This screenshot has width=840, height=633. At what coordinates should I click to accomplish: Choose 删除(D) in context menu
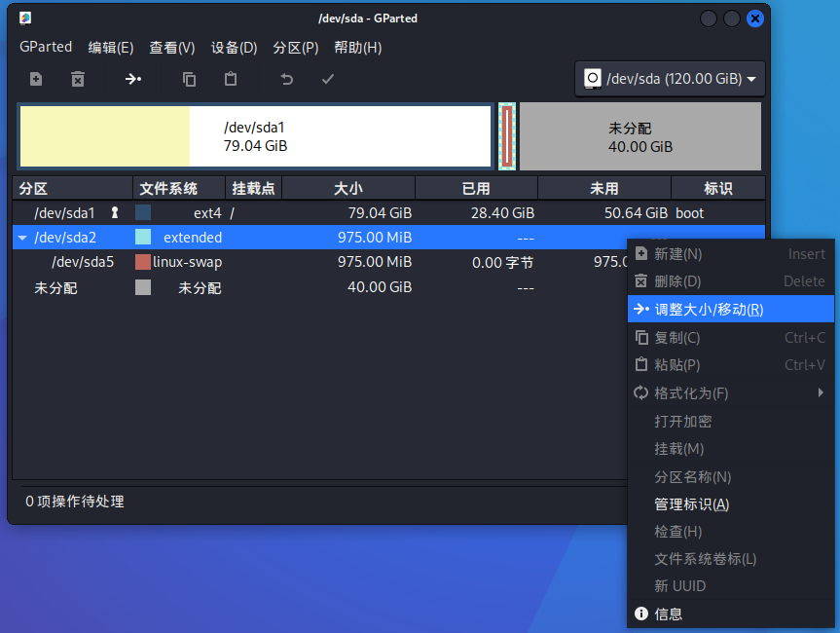[731, 281]
